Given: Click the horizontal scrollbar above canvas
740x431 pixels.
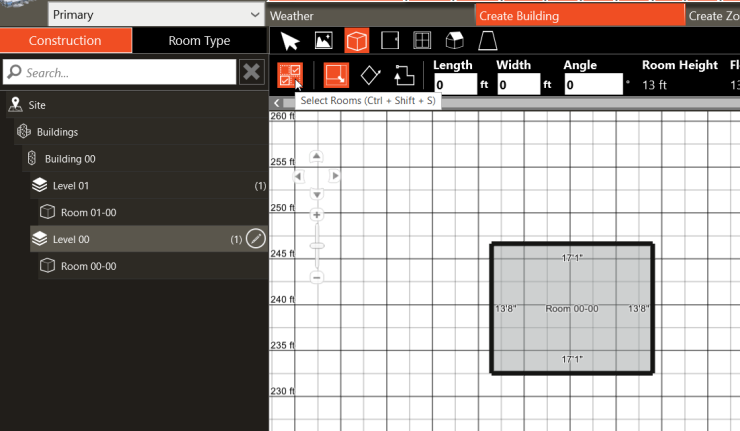Looking at the screenshot, I should [x=510, y=103].
